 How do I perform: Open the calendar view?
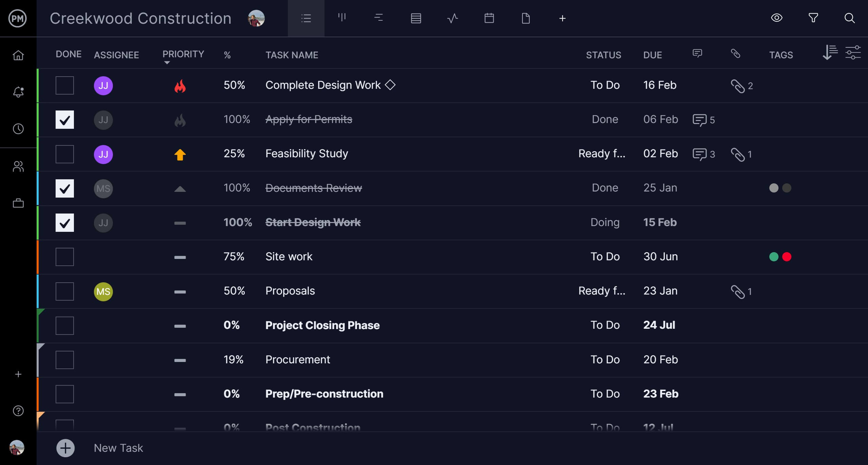click(x=488, y=18)
